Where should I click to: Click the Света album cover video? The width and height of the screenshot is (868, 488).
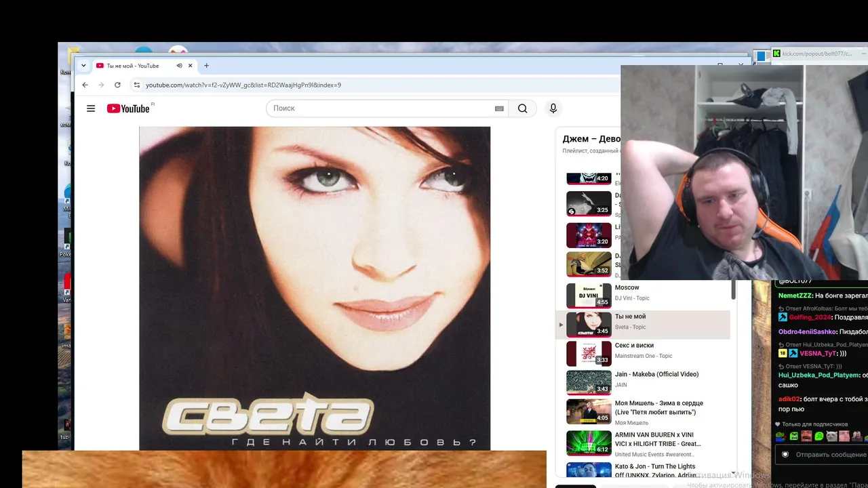(315, 288)
